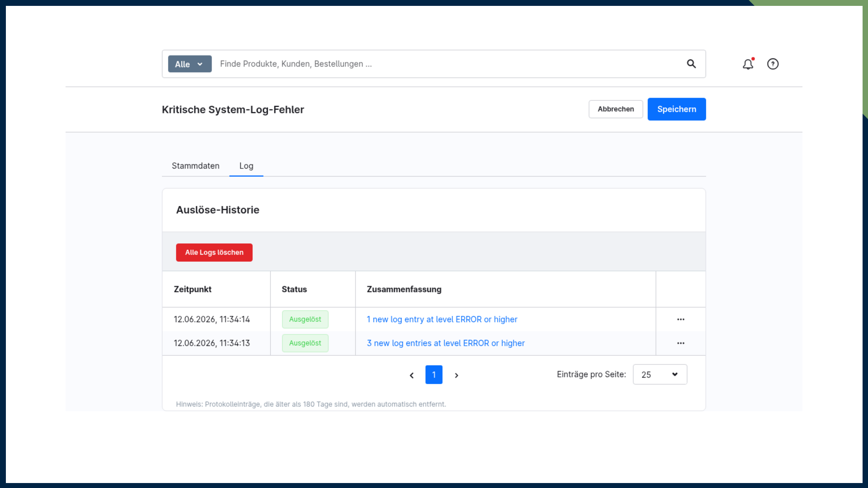
Task: Delete all logs with red button
Action: (x=214, y=253)
